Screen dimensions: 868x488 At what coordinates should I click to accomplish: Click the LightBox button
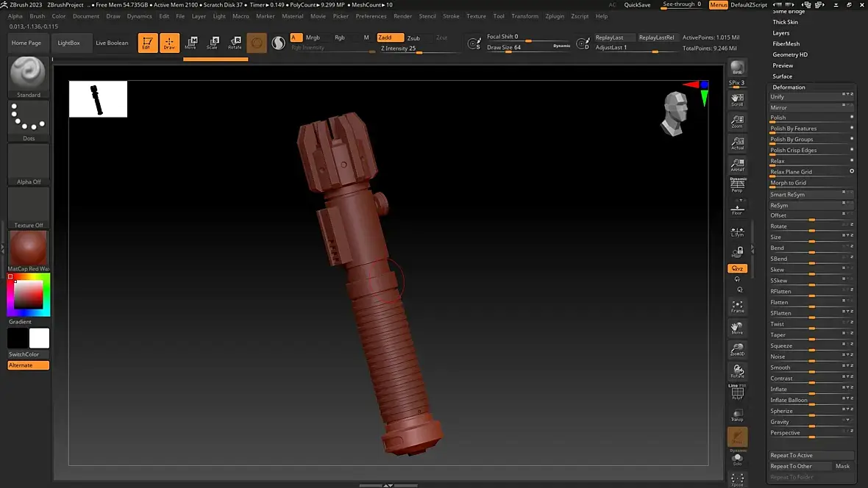point(68,43)
